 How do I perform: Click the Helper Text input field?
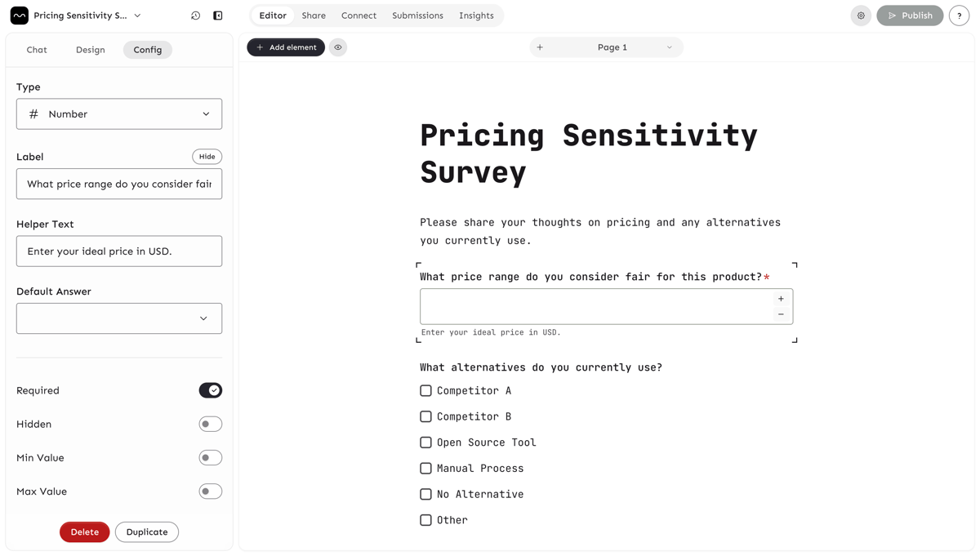(x=119, y=251)
